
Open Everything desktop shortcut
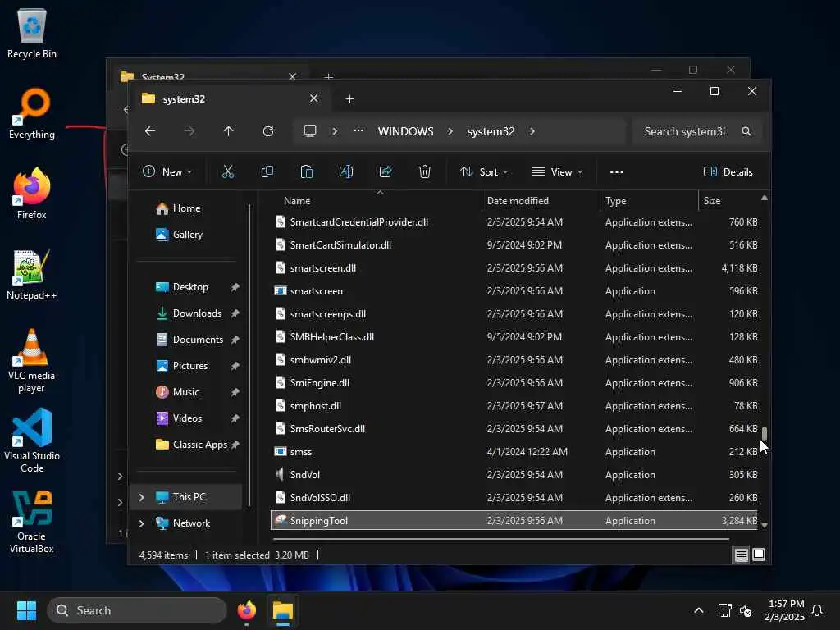click(32, 113)
